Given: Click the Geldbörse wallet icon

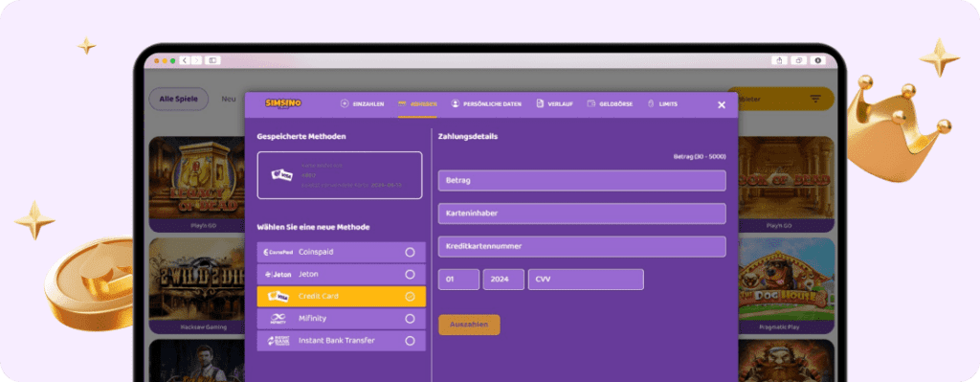Looking at the screenshot, I should (x=591, y=103).
